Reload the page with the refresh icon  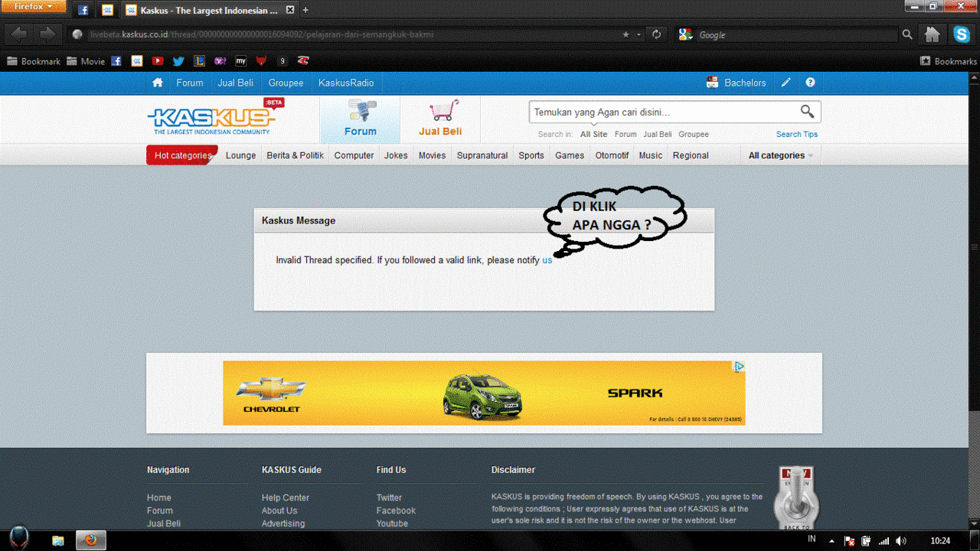point(656,34)
